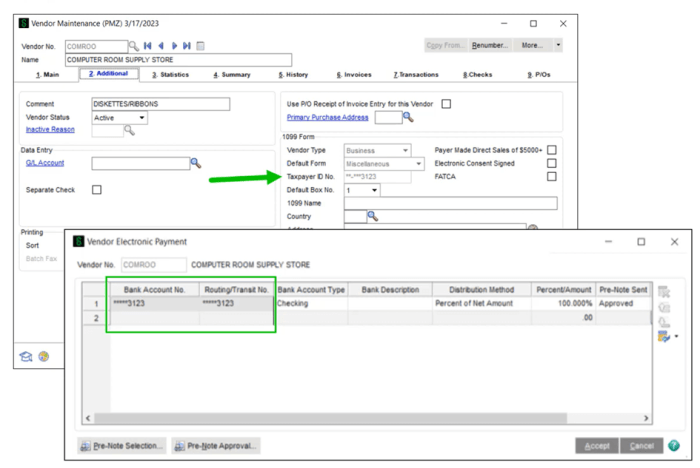Click the Sage icon in Vendor Electronic Payment title

(x=79, y=242)
